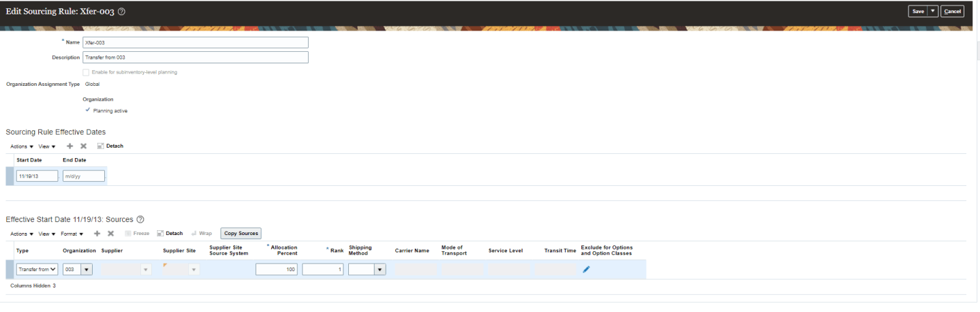980x312 pixels.
Task: Open the Supplier Site dropdown arrow
Action: pos(194,269)
